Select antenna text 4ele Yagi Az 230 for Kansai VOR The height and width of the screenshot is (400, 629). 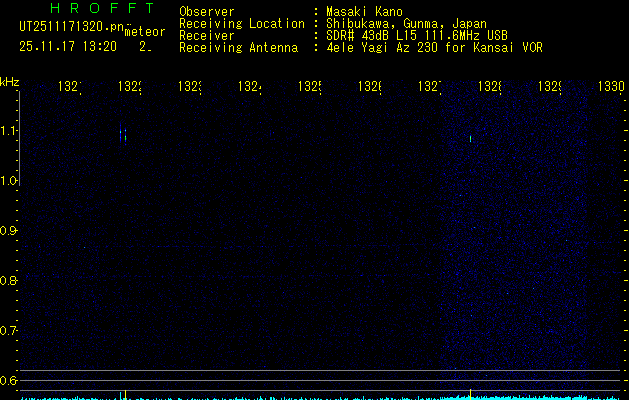click(x=434, y=48)
